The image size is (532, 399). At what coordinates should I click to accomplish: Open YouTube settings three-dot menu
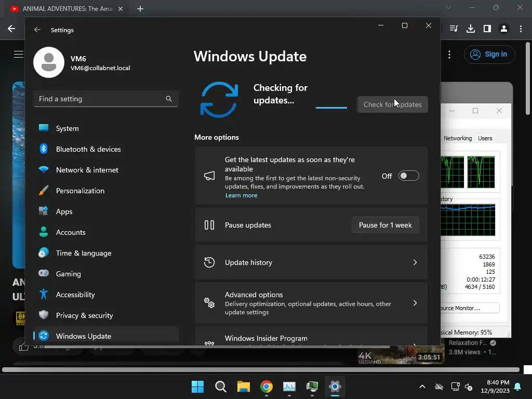pyautogui.click(x=449, y=54)
